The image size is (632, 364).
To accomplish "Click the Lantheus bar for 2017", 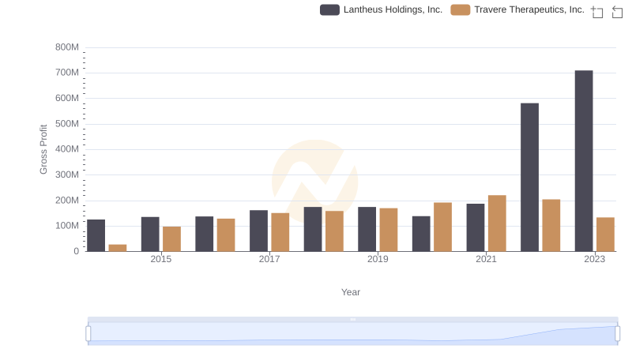I will pos(258,231).
